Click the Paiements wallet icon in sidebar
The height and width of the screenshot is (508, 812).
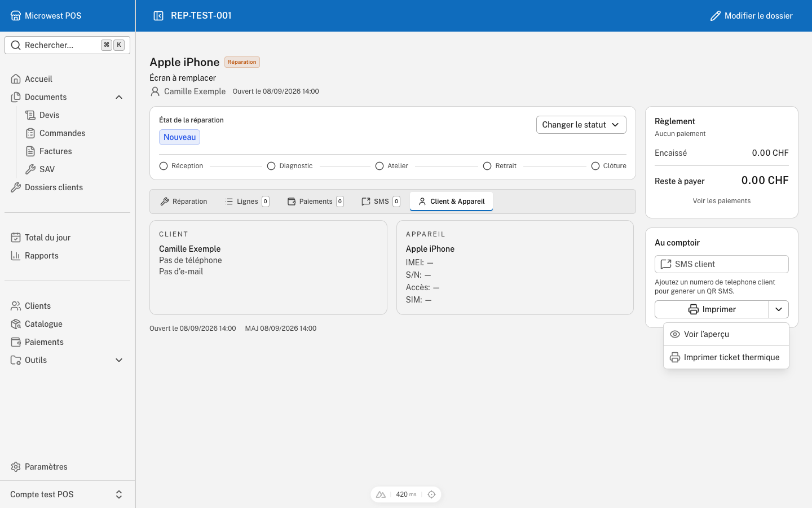pos(16,342)
